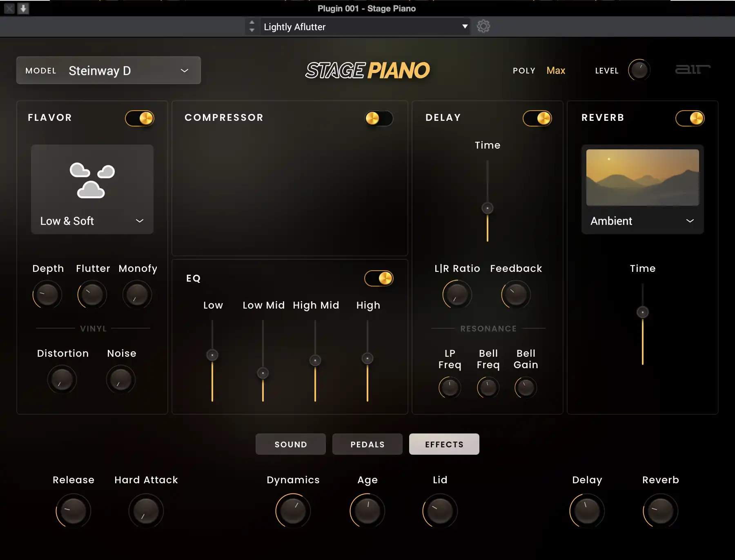The height and width of the screenshot is (560, 735).
Task: Click the Ambient reverb landscape thumbnail
Action: [642, 177]
